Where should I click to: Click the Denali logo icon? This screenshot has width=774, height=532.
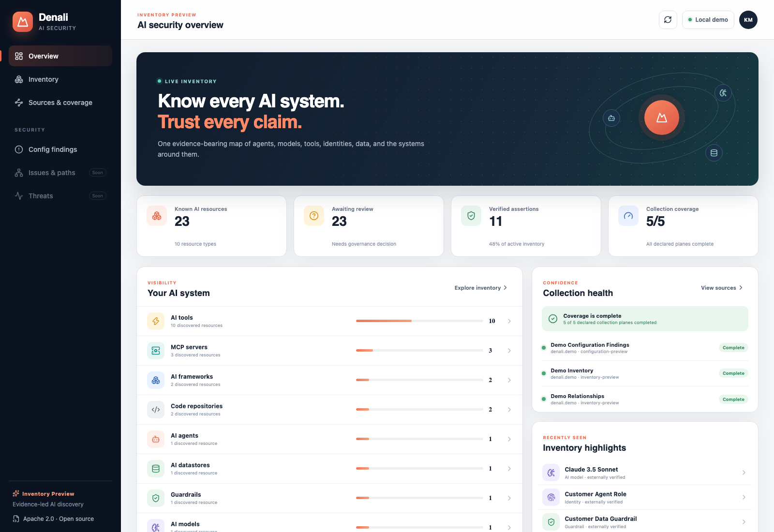coord(23,22)
